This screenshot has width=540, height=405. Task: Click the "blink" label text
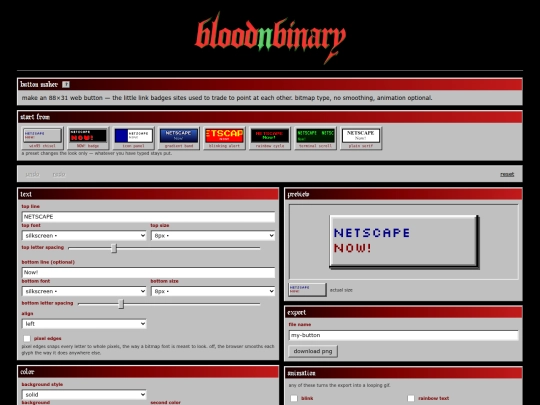pyautogui.click(x=307, y=398)
